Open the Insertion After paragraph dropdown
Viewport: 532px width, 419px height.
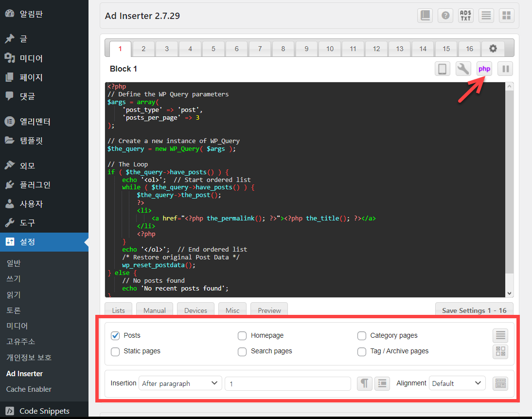[x=180, y=383]
